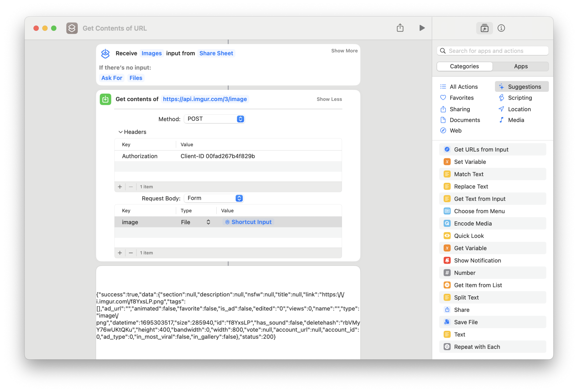Screen dimensions: 578x392
Task: Change the image row File type stepper
Action: click(x=208, y=222)
